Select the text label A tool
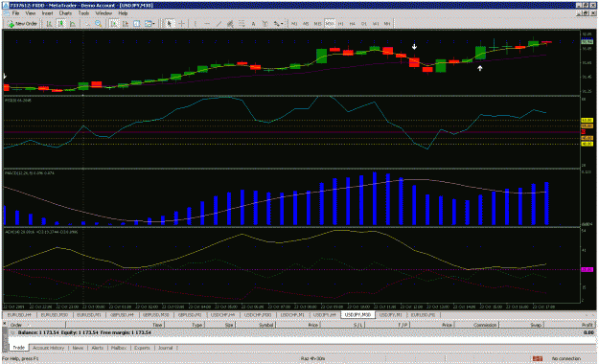This screenshot has width=599, height=364. pos(253,24)
